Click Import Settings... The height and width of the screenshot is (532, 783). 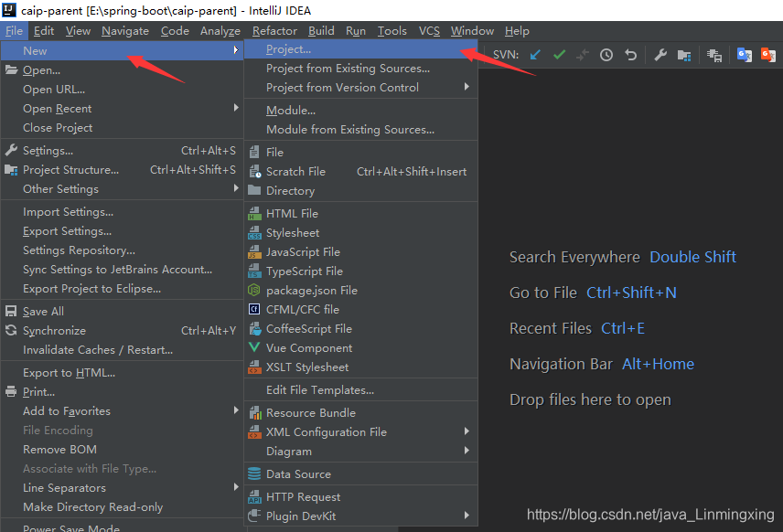tap(122, 212)
